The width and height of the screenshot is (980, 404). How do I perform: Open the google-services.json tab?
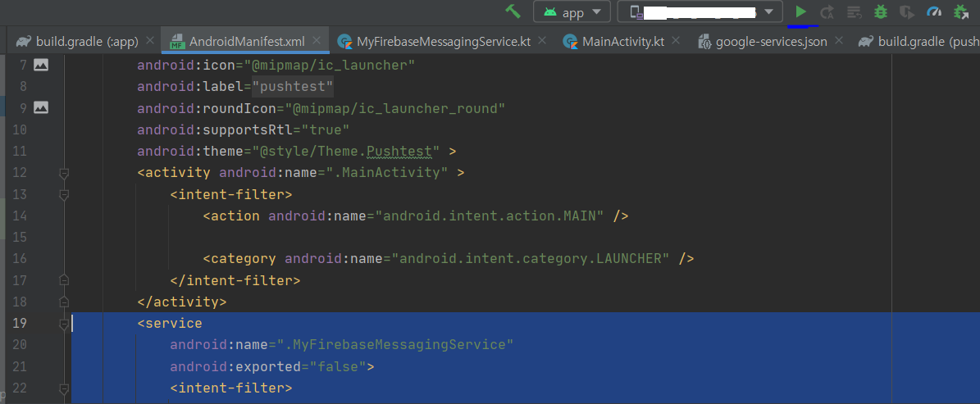point(771,42)
